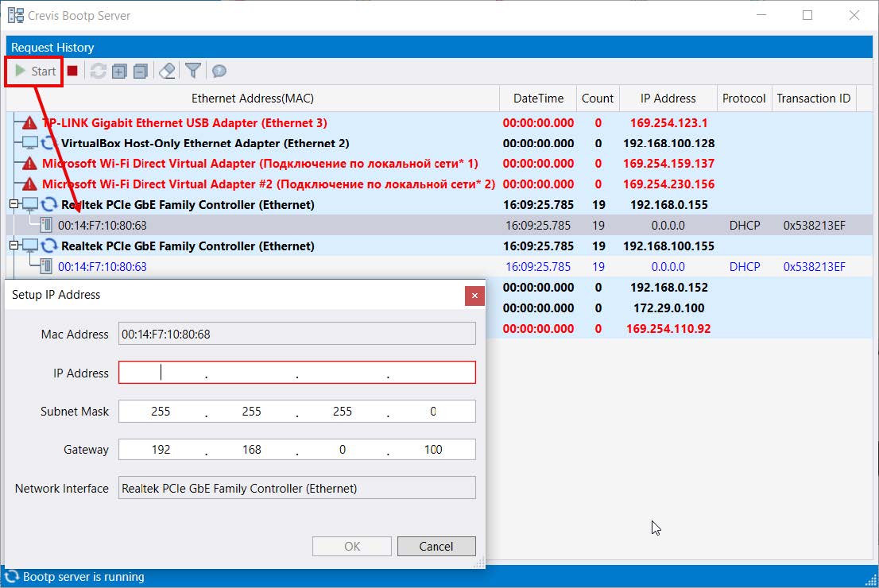Click the Gateway octet showing 192

(161, 450)
